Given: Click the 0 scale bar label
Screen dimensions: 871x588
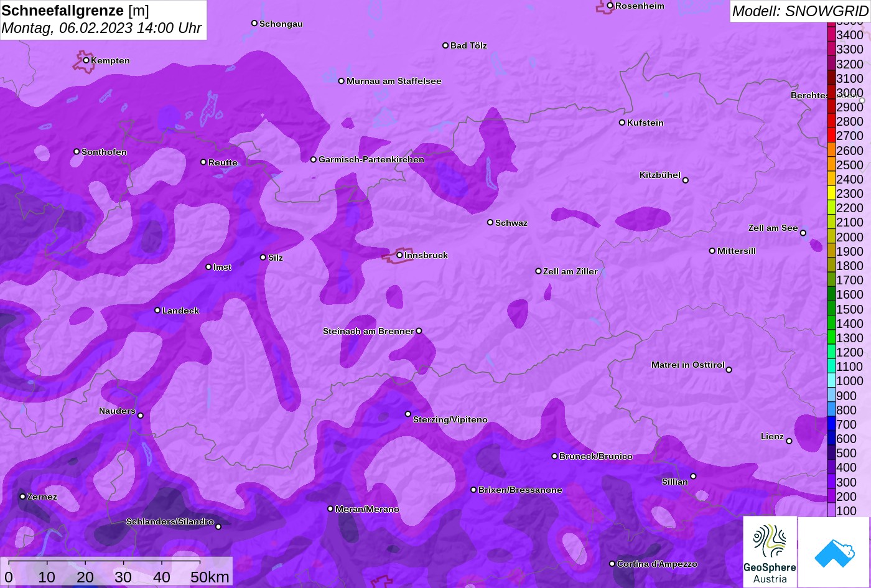Looking at the screenshot, I should point(9,577).
